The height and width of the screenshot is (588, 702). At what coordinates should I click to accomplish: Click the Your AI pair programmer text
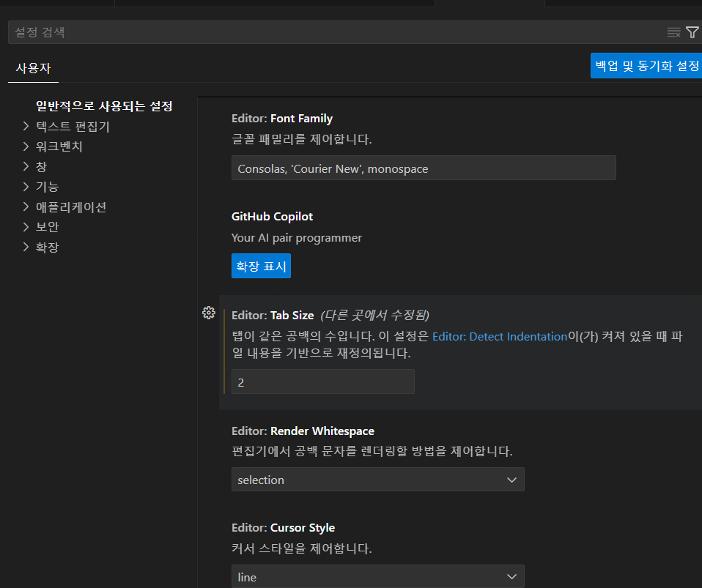[x=296, y=237]
